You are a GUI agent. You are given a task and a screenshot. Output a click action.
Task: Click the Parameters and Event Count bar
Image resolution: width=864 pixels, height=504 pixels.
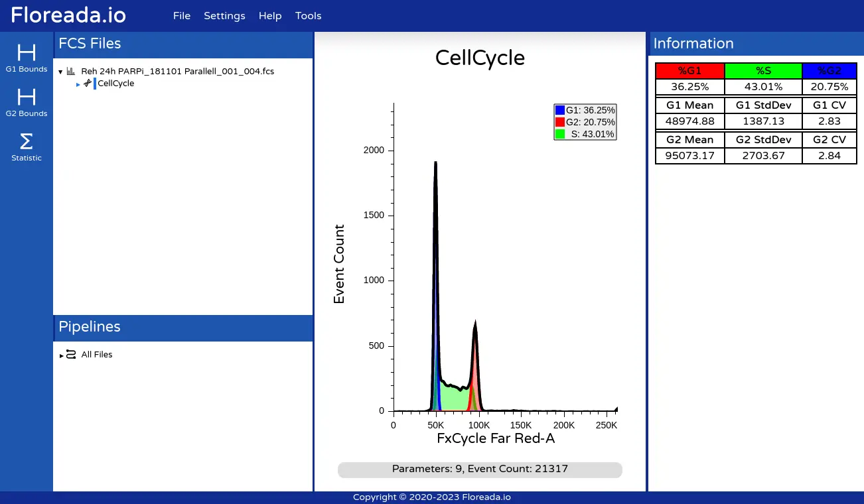480,470
